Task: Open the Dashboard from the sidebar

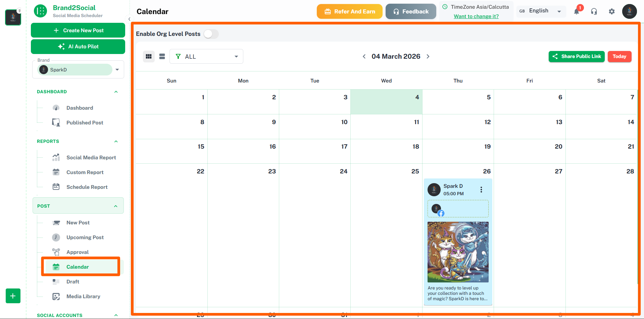Action: pyautogui.click(x=80, y=108)
